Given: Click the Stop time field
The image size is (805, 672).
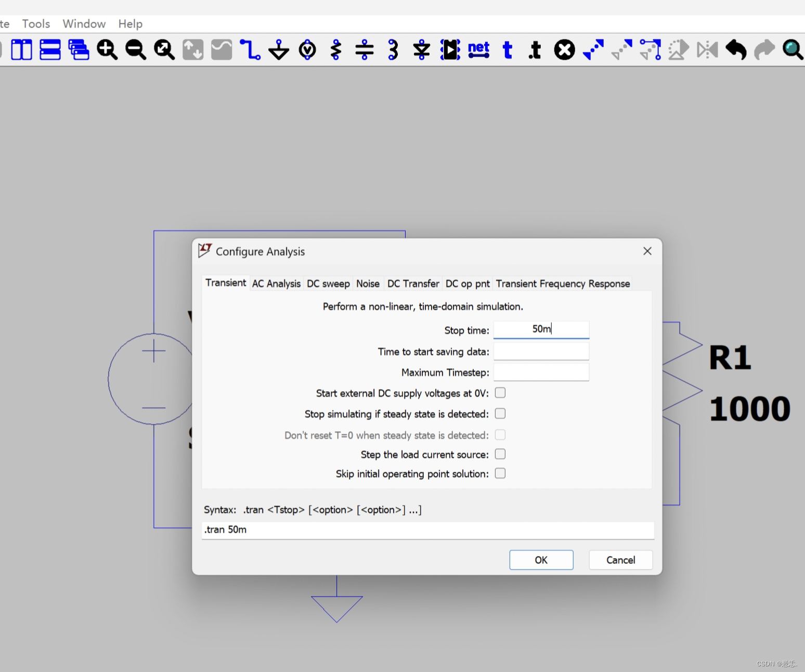Looking at the screenshot, I should [541, 329].
